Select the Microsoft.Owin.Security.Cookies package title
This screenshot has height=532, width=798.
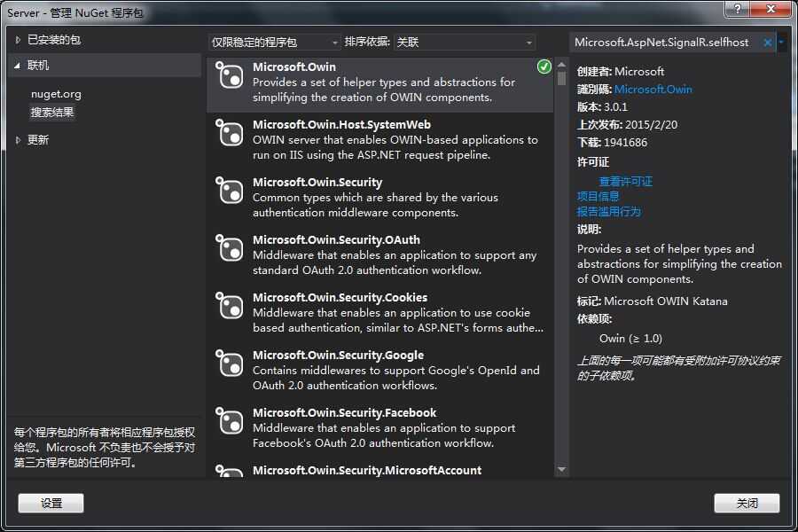coord(340,297)
